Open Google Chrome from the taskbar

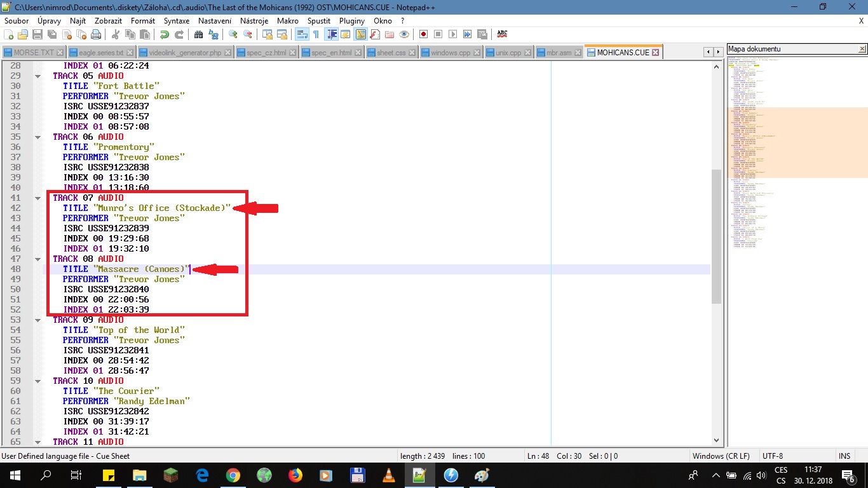(x=233, y=475)
